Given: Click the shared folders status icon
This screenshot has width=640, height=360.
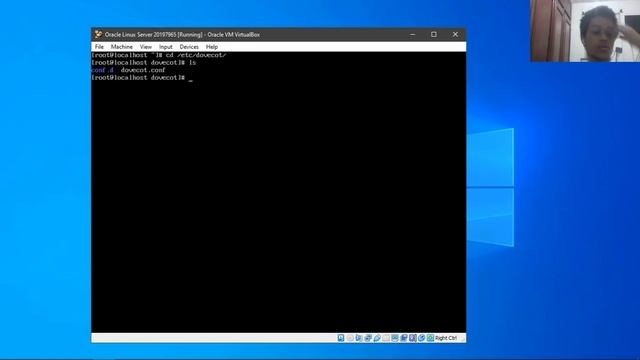Looking at the screenshot, I should (x=386, y=338).
